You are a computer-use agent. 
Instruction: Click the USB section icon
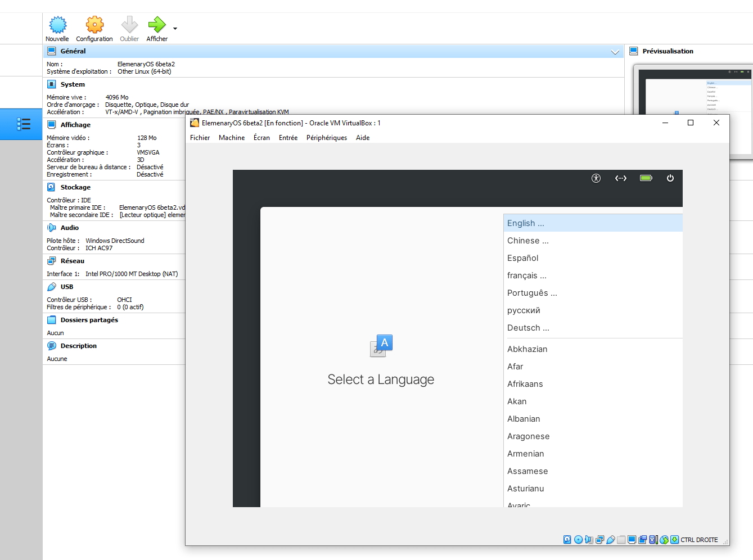pyautogui.click(x=51, y=287)
